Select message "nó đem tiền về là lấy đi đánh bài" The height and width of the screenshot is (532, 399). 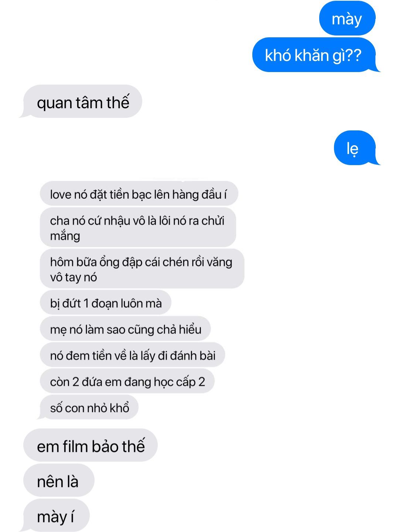click(132, 355)
